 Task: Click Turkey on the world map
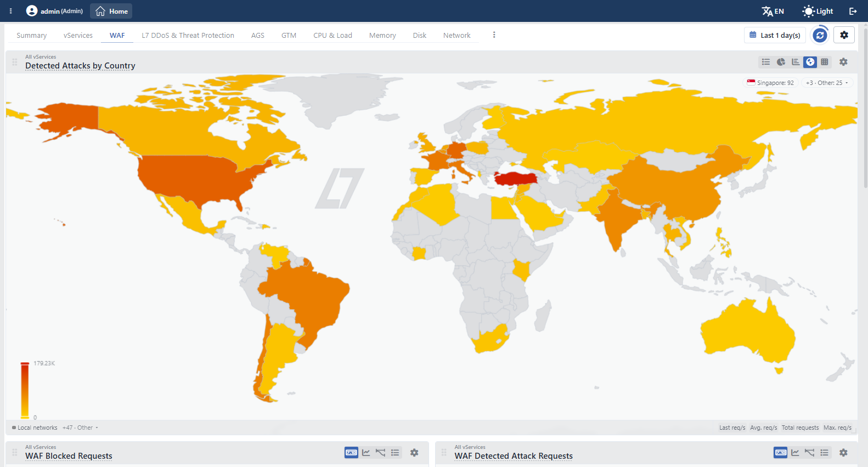coord(516,178)
